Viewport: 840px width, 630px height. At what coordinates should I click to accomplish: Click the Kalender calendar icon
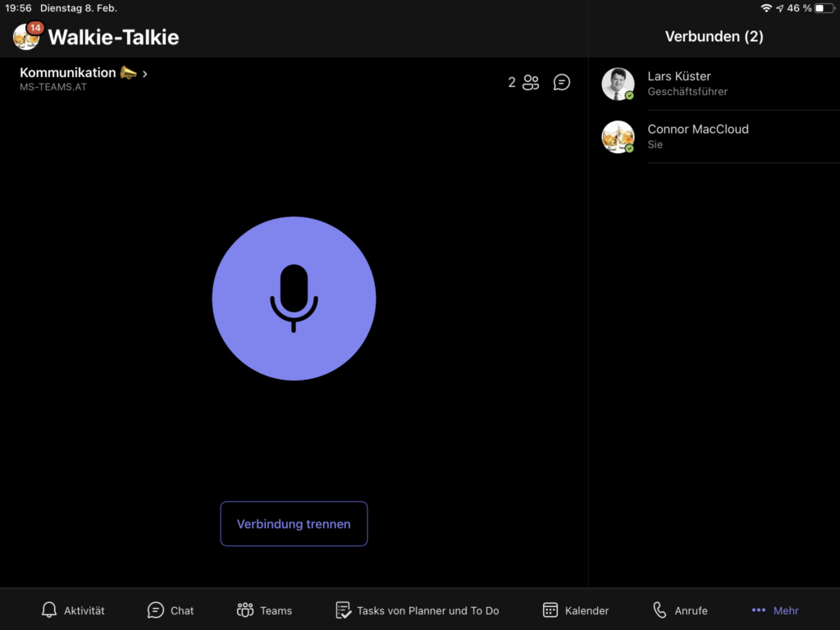[x=550, y=609]
